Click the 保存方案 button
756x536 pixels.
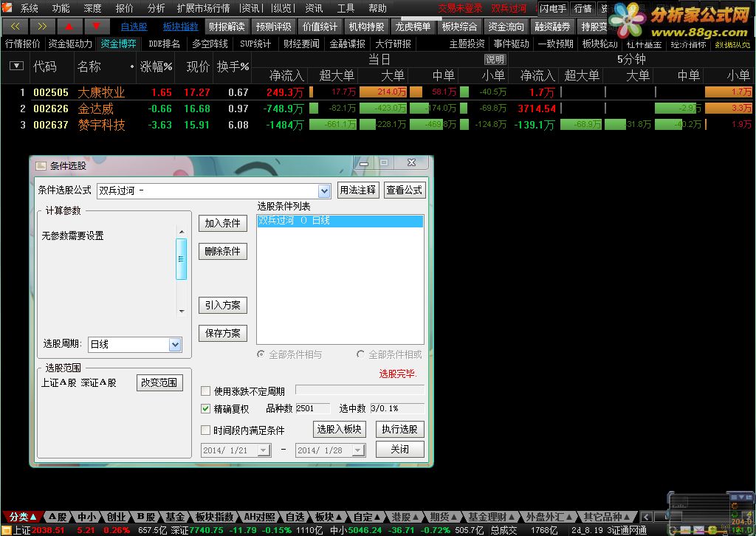pyautogui.click(x=222, y=333)
